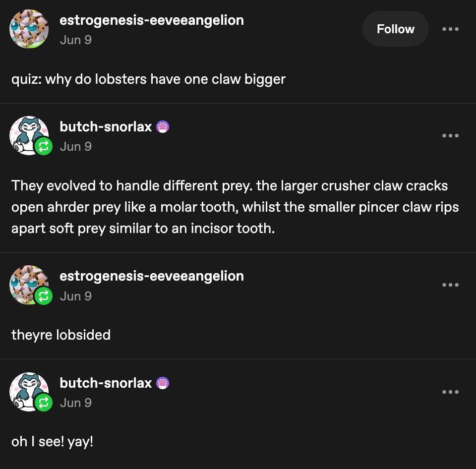Image resolution: width=476 pixels, height=469 pixels.
Task: Click the green reblog badge on the crusher claw reply
Action: click(x=44, y=146)
